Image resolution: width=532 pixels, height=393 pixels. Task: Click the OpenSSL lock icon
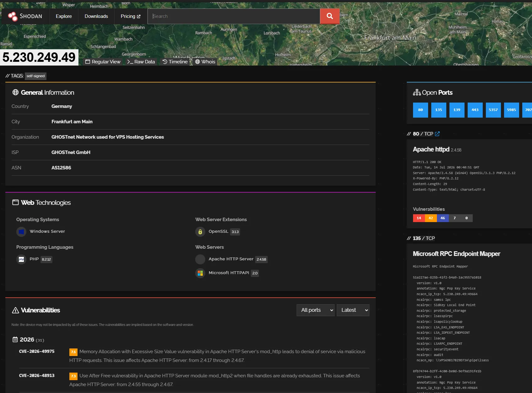[x=200, y=232]
